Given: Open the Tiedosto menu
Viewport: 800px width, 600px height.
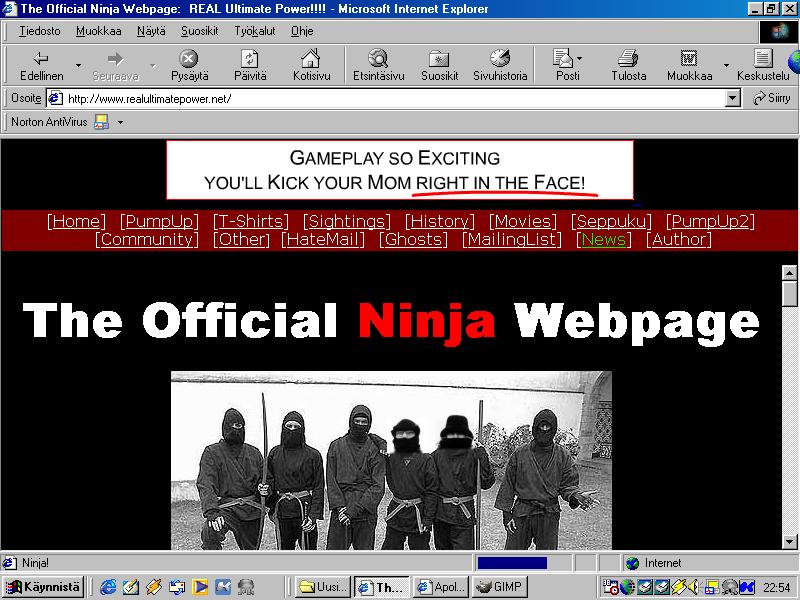Looking at the screenshot, I should click(39, 31).
